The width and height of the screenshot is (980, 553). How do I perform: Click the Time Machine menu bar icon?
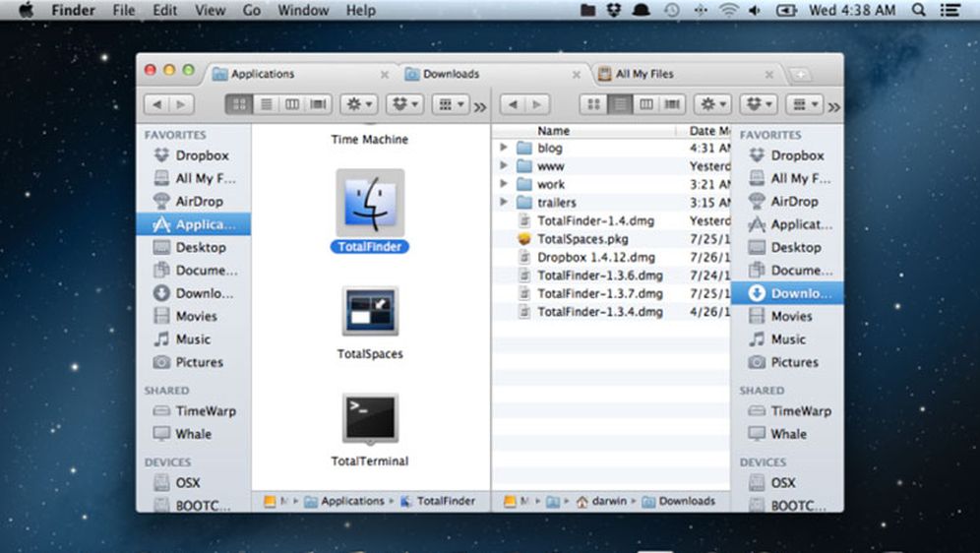pos(672,10)
